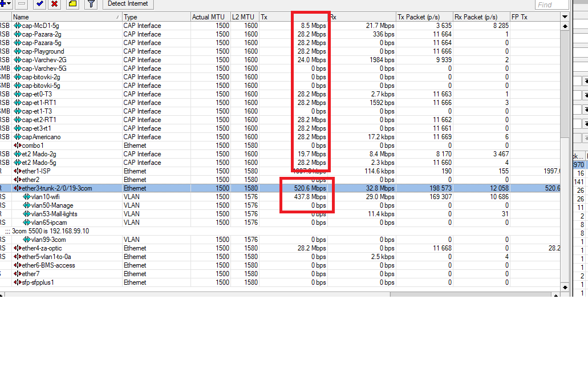Click the 437.8 Mbps Tx value
588x376 pixels.
pos(310,197)
